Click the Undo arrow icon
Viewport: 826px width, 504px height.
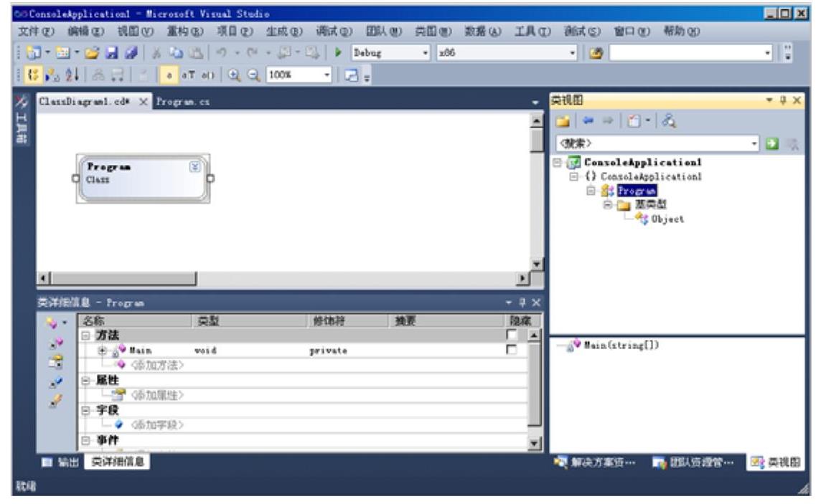coord(222,52)
